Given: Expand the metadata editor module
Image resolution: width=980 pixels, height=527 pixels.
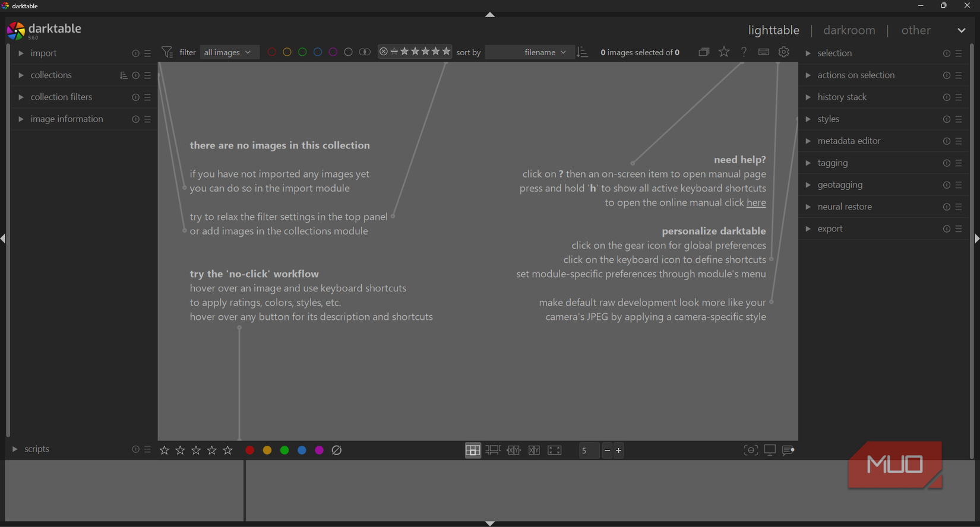Looking at the screenshot, I should point(808,141).
